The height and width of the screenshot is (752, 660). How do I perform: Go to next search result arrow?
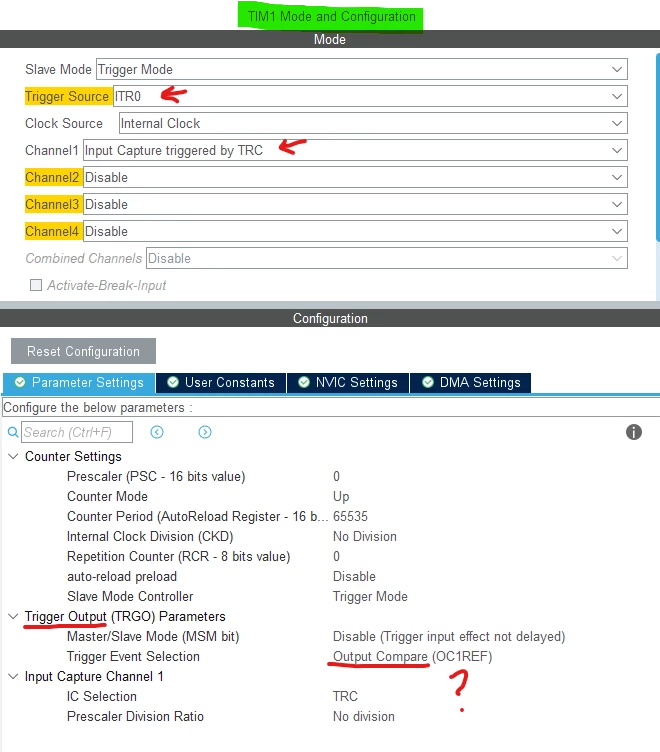click(205, 432)
